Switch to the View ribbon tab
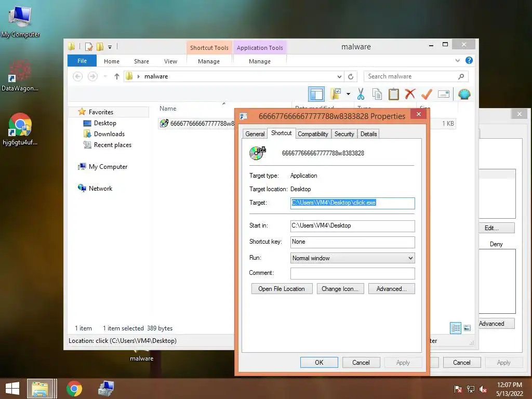Viewport: 532px width, 399px height. click(170, 61)
